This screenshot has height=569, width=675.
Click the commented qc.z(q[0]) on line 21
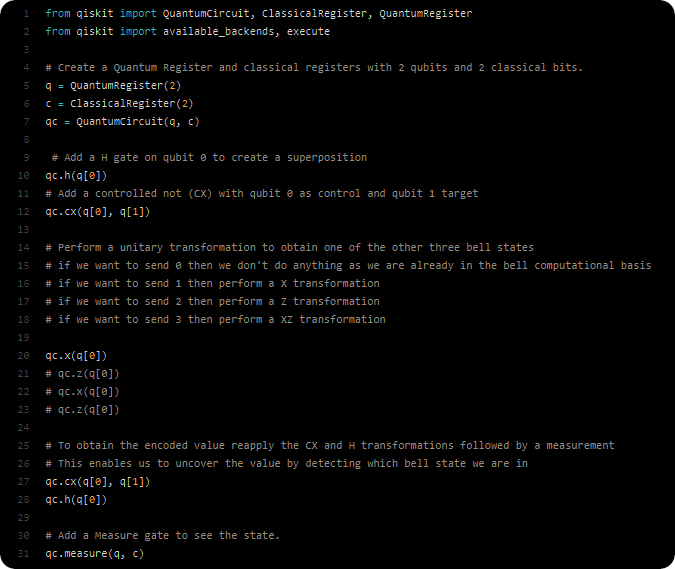pyautogui.click(x=82, y=374)
